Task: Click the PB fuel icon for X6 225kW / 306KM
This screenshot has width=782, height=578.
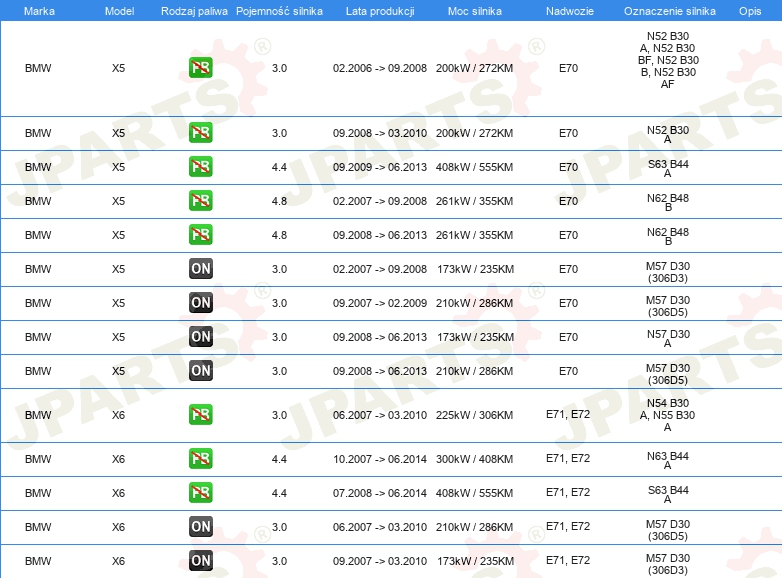Action: click(200, 415)
